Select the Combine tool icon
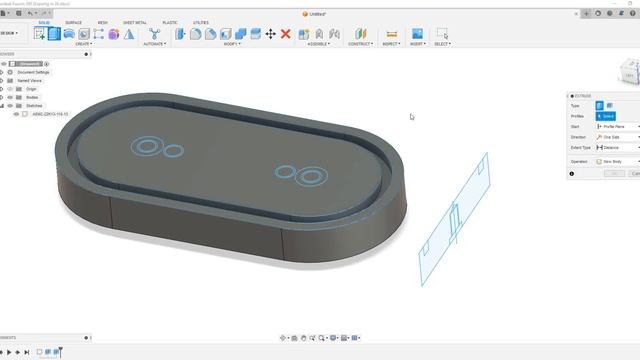Viewport: 640px width, 360px height. pyautogui.click(x=240, y=34)
